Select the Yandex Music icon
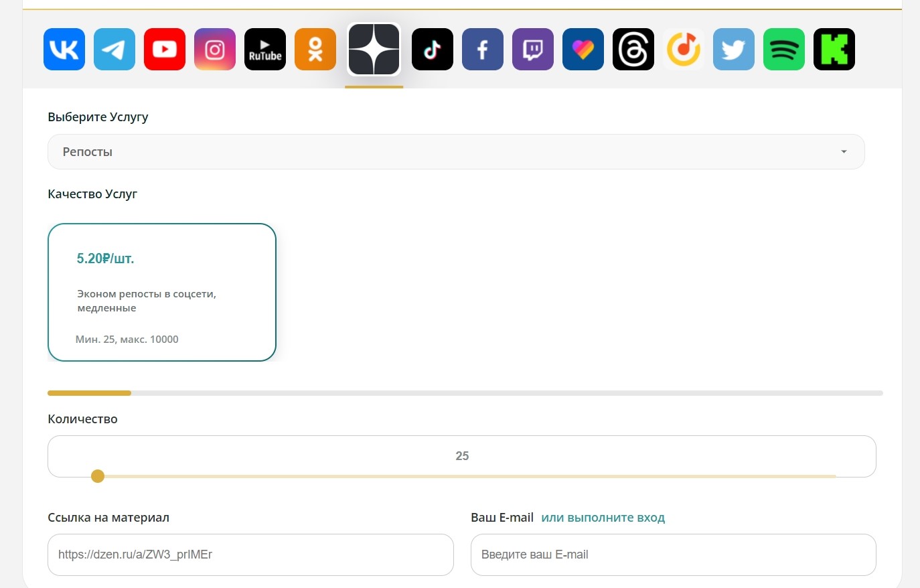 684,49
